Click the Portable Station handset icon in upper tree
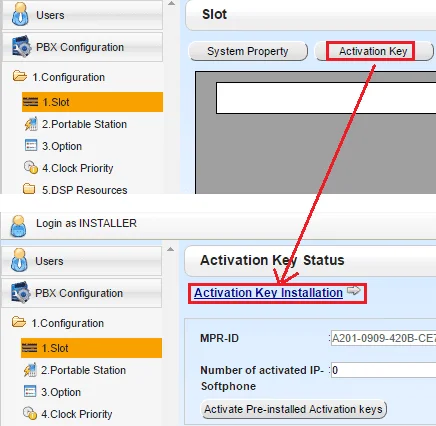This screenshot has height=426, width=436. [31, 124]
